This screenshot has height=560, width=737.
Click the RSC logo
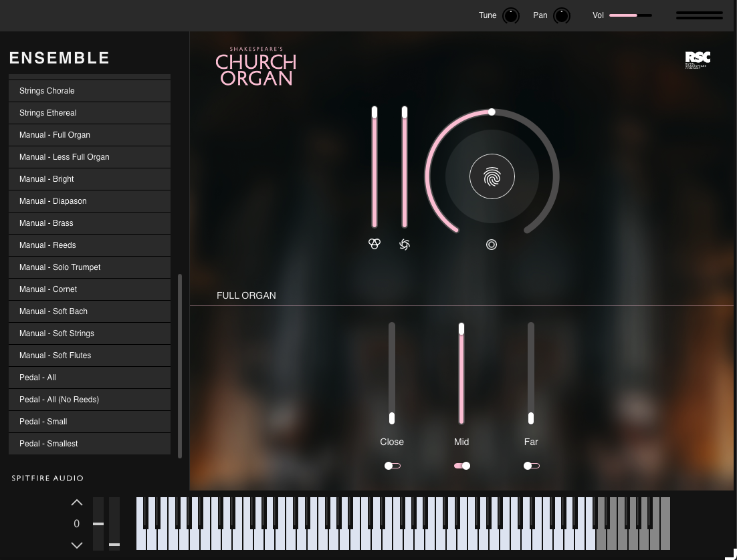tap(698, 60)
